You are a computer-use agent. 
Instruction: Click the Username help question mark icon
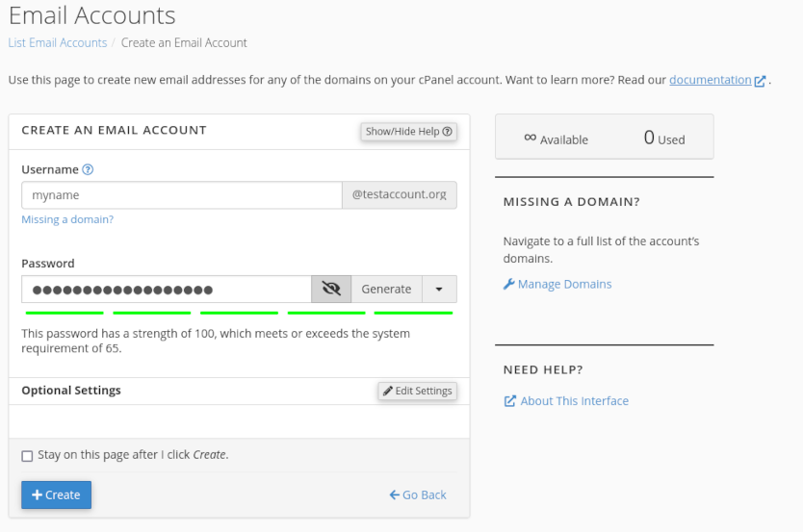pos(88,169)
